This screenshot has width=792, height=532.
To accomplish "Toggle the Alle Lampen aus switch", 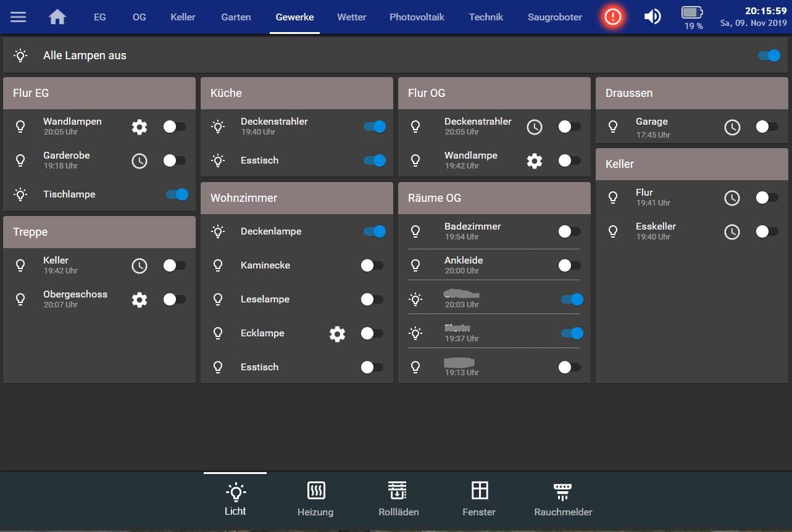I will point(769,56).
